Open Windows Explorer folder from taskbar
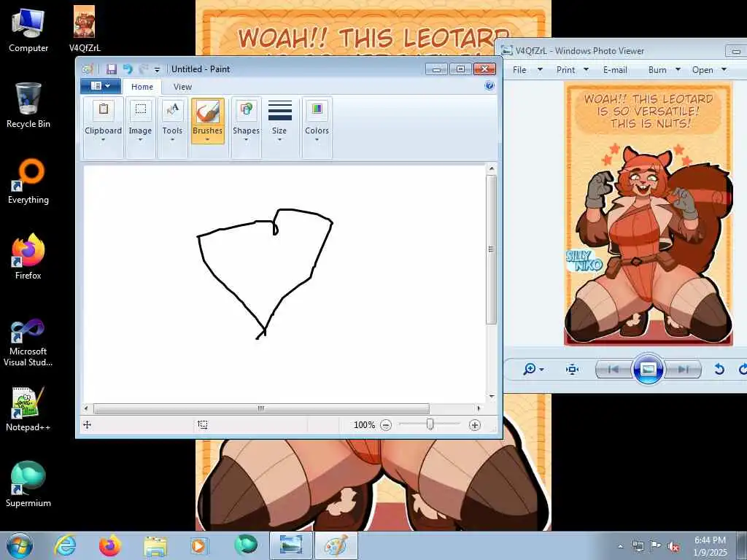Viewport: 747px width, 560px height. click(155, 545)
